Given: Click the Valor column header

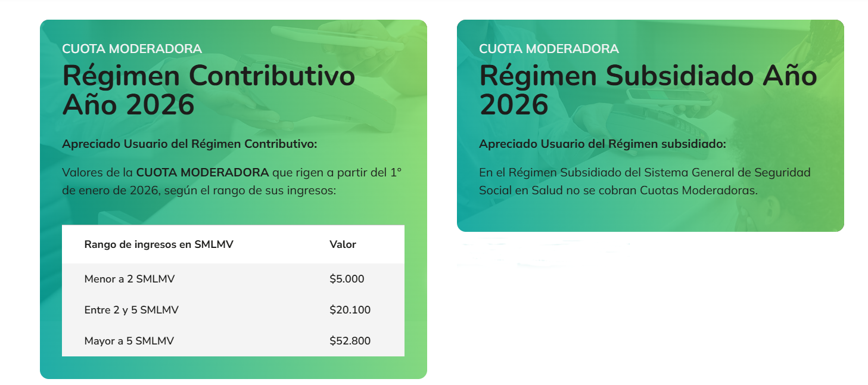Looking at the screenshot, I should [343, 244].
